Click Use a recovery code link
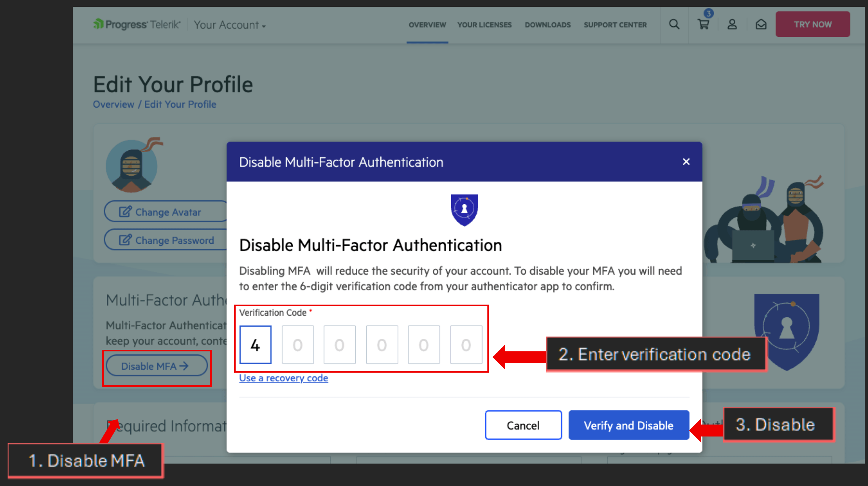Image resolution: width=868 pixels, height=486 pixels. coord(284,378)
